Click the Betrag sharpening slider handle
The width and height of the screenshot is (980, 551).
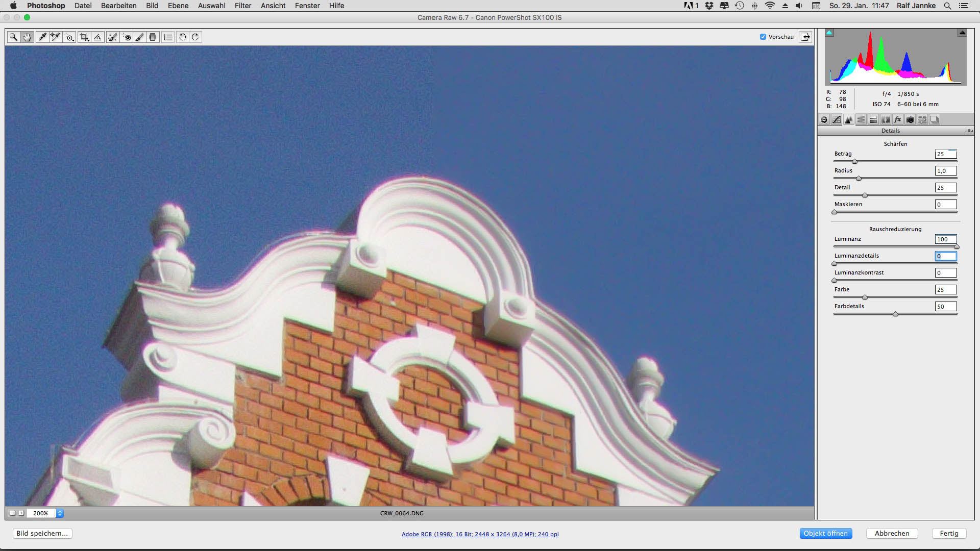(854, 162)
